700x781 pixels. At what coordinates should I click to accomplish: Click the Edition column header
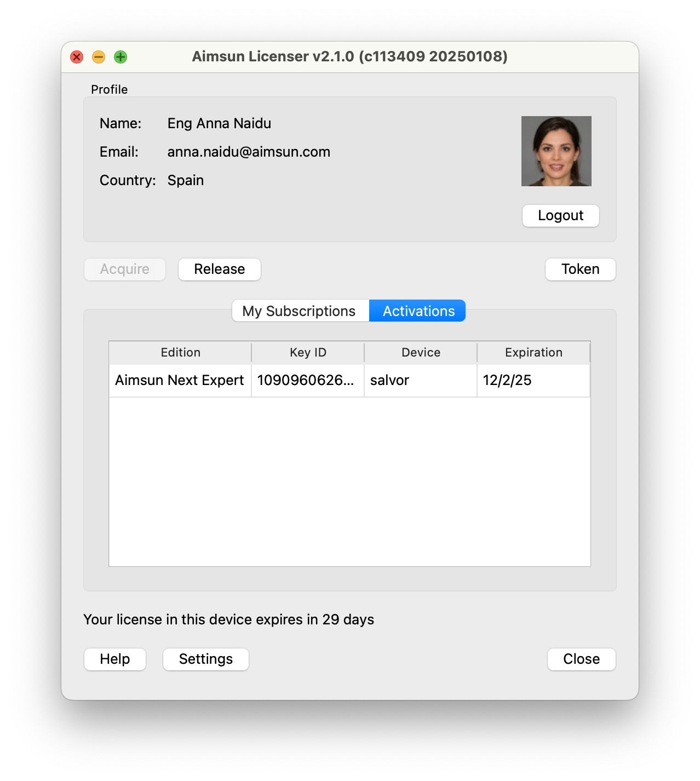tap(180, 352)
